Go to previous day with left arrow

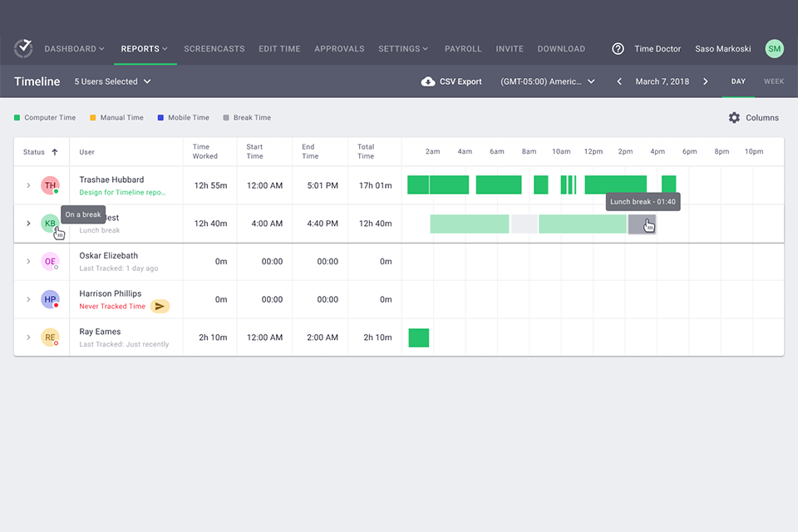618,81
